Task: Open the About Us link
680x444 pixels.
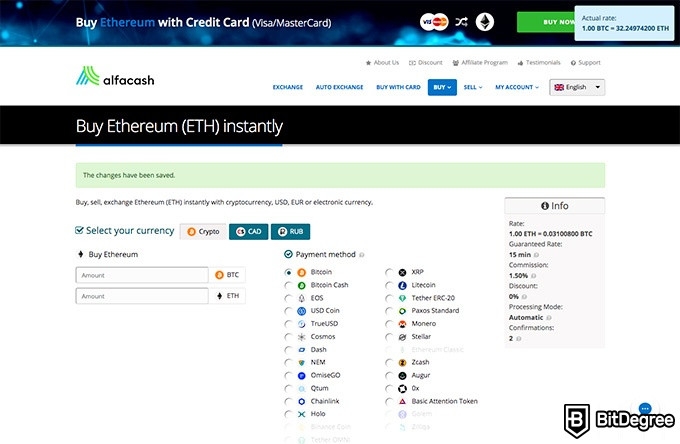Action: click(x=382, y=63)
